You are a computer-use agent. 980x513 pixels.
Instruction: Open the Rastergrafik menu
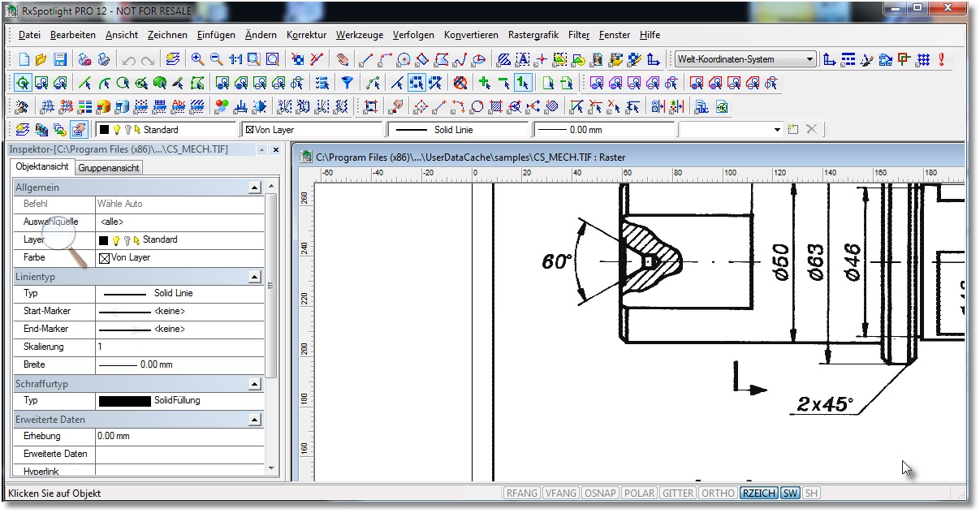point(533,35)
